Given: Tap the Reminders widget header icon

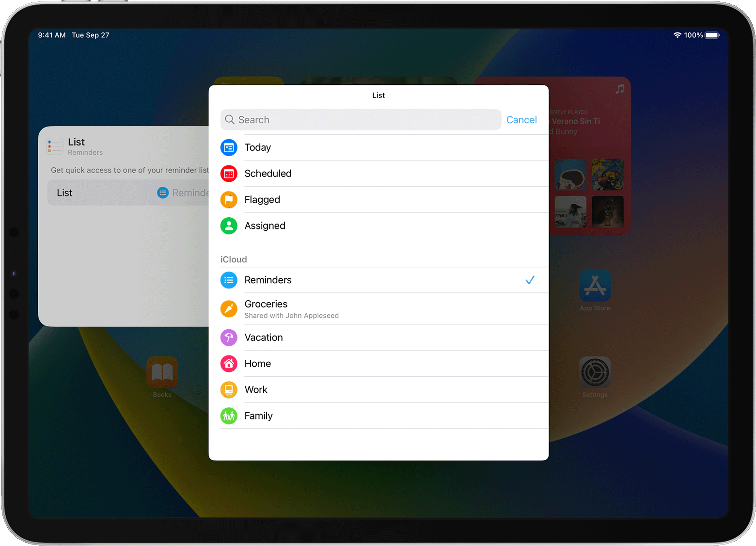Looking at the screenshot, I should [55, 146].
